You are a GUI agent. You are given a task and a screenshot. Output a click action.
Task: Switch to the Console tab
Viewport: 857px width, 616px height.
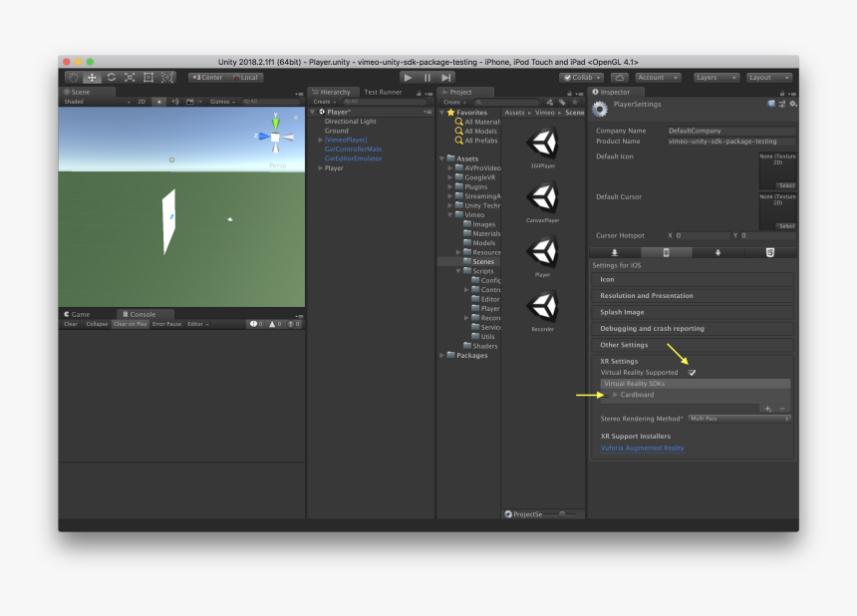pyautogui.click(x=143, y=314)
